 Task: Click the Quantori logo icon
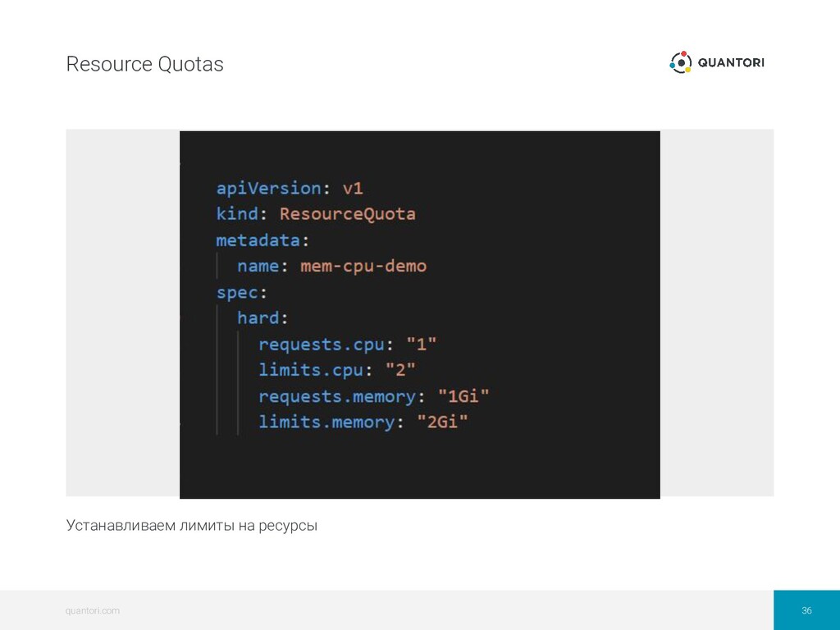click(x=680, y=62)
